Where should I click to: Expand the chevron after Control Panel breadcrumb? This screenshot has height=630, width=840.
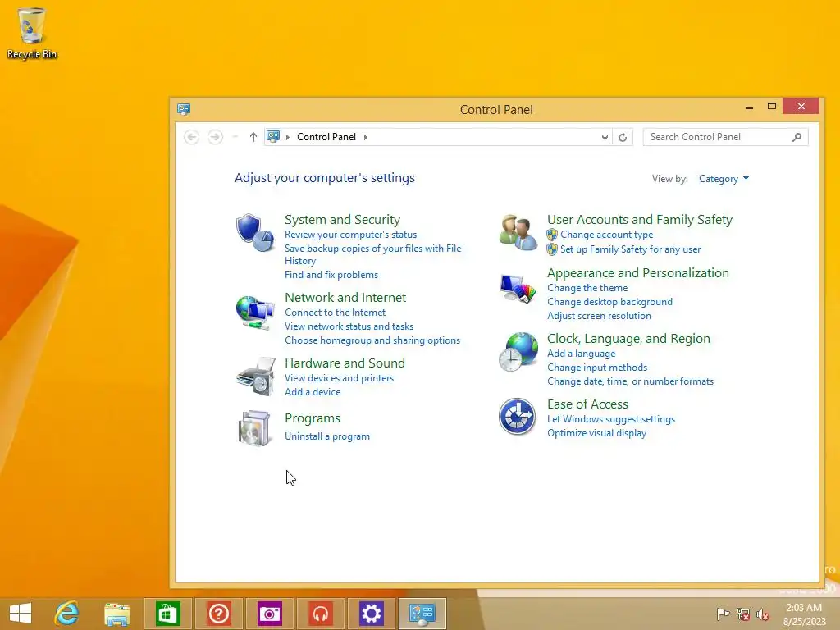coord(365,137)
